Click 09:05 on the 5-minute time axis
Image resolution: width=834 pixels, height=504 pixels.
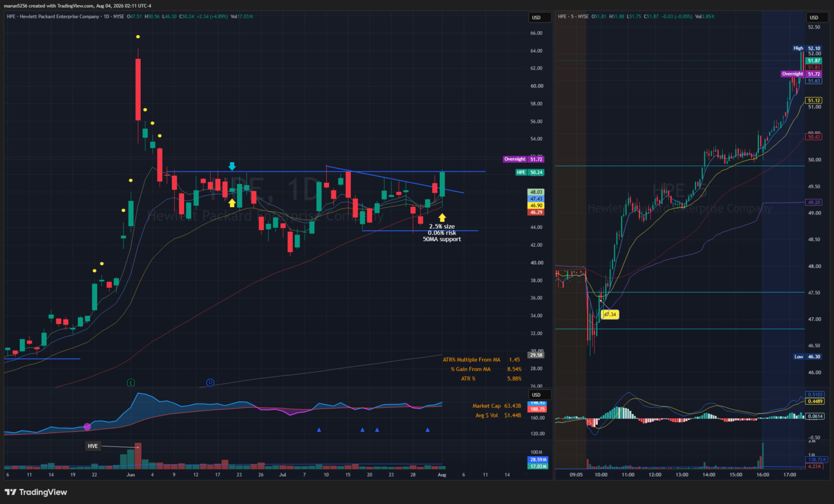[576, 475]
